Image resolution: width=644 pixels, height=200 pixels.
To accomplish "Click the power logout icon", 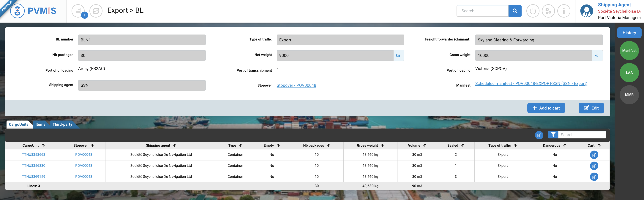I will click(533, 11).
